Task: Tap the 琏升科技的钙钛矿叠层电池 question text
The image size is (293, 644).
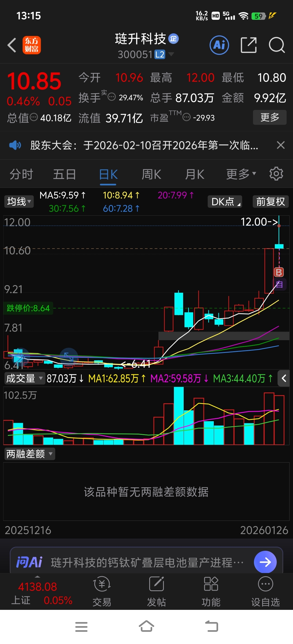Action: (147, 563)
